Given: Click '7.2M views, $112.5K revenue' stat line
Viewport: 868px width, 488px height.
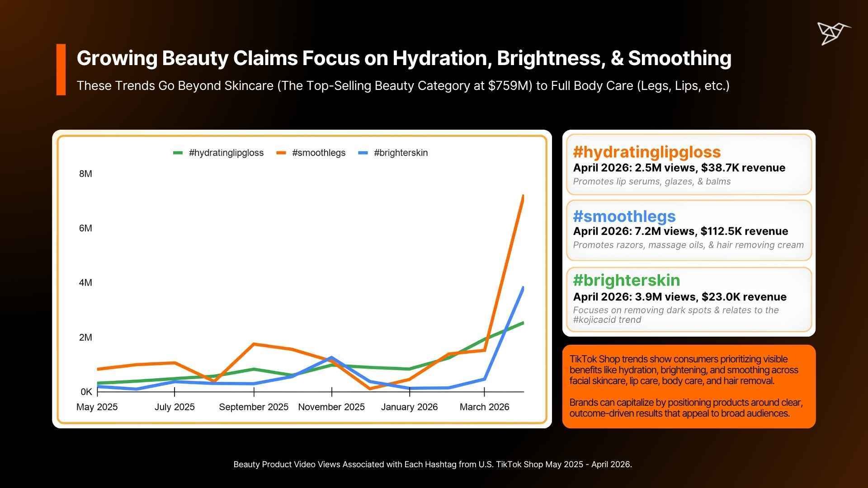Looking at the screenshot, I should [x=680, y=231].
